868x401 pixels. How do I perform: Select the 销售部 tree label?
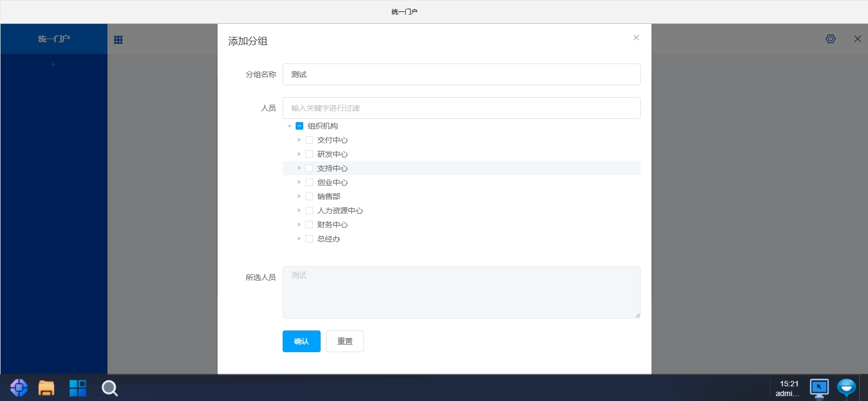[329, 196]
